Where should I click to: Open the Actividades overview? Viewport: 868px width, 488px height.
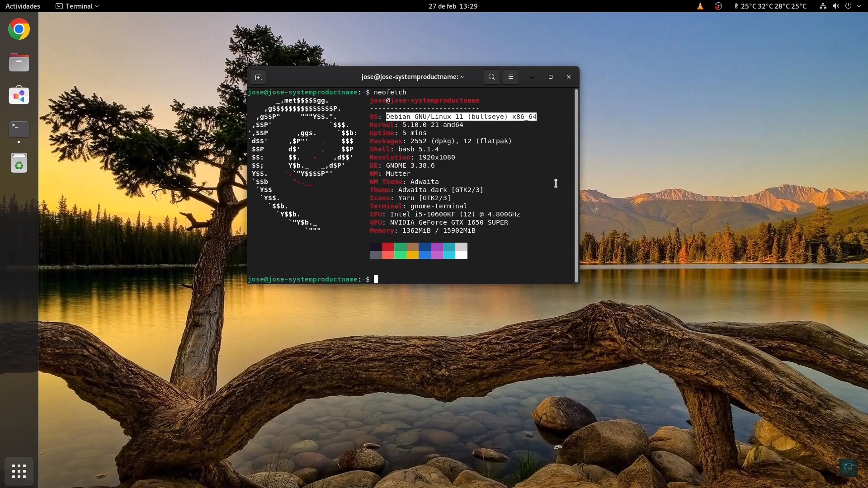(23, 6)
